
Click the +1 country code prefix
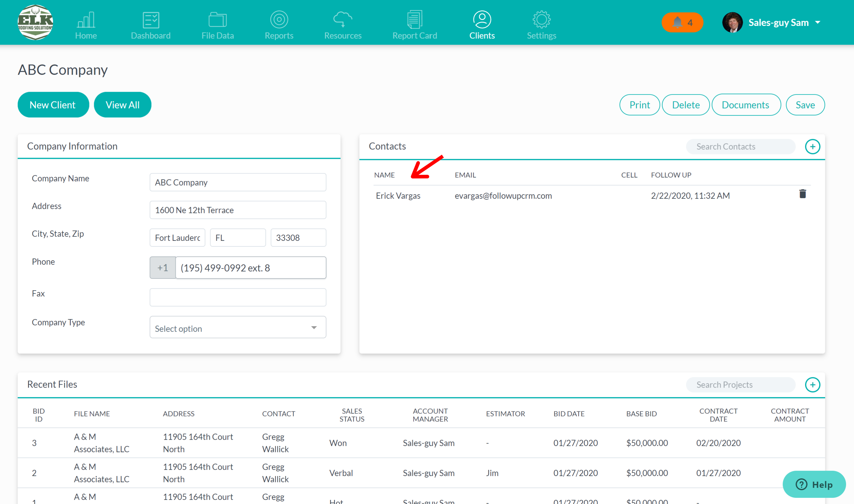click(163, 268)
